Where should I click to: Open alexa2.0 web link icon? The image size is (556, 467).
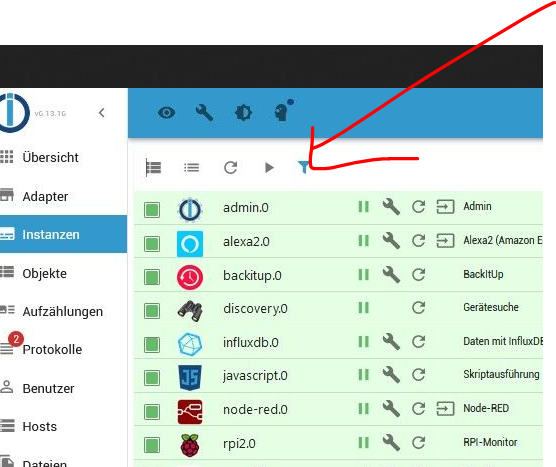click(445, 240)
